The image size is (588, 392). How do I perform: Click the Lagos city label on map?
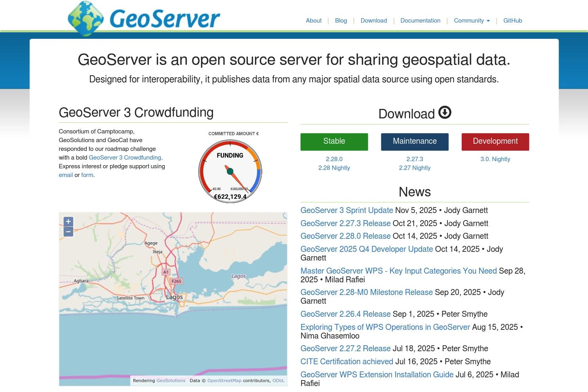[x=174, y=297]
